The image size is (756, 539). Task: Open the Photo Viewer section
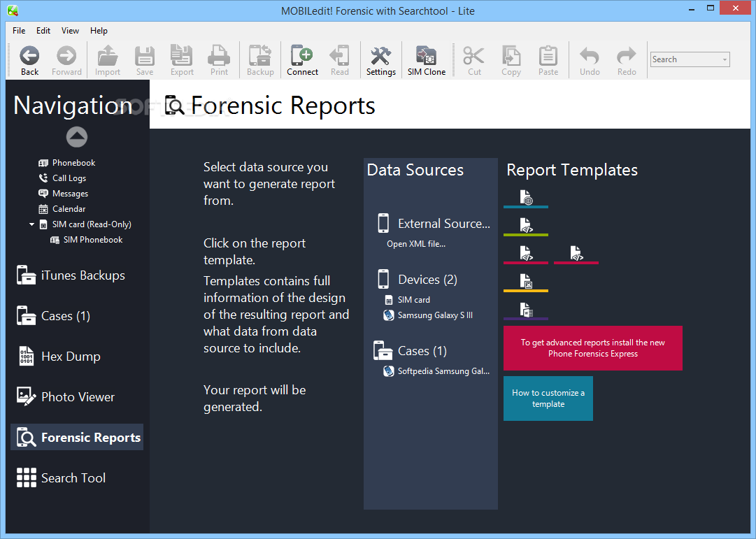pos(66,397)
